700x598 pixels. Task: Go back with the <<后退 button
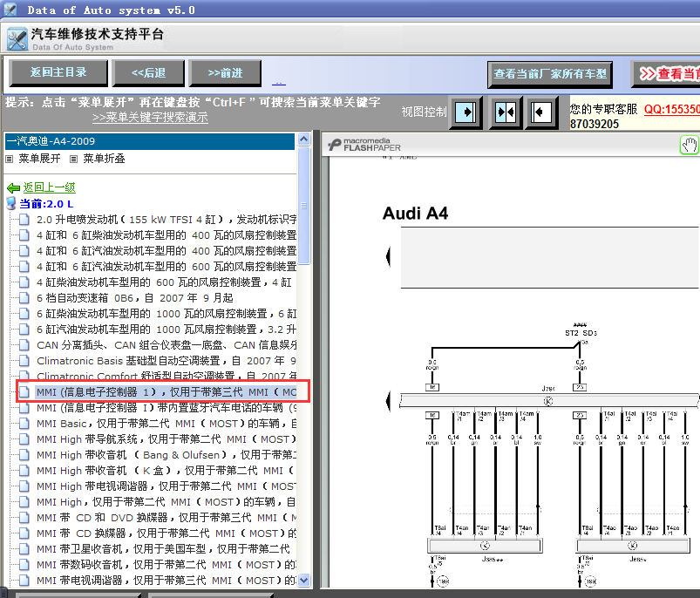(x=148, y=72)
